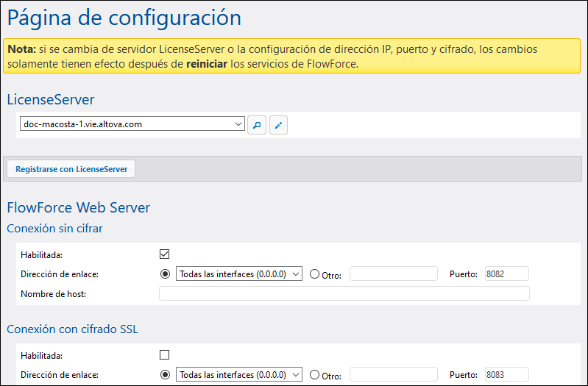This screenshot has width=588, height=386.
Task: Click the Puerto field showing 8083
Action: click(506, 374)
